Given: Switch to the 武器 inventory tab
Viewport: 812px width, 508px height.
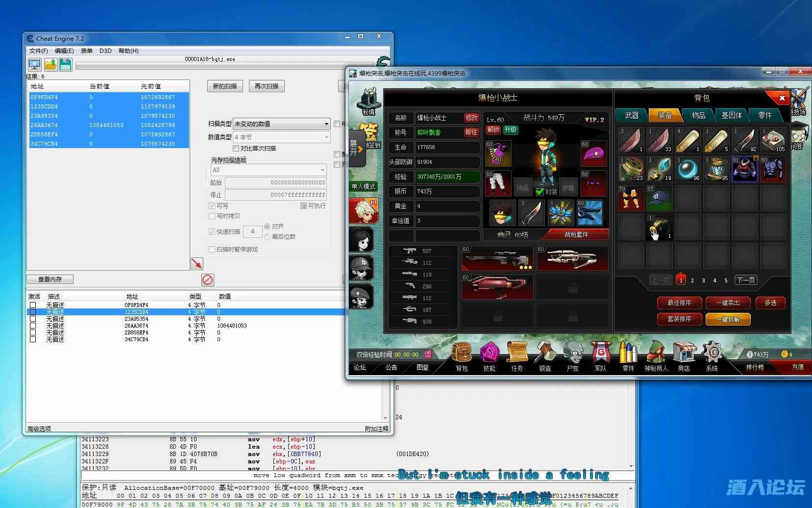Looking at the screenshot, I should click(632, 115).
